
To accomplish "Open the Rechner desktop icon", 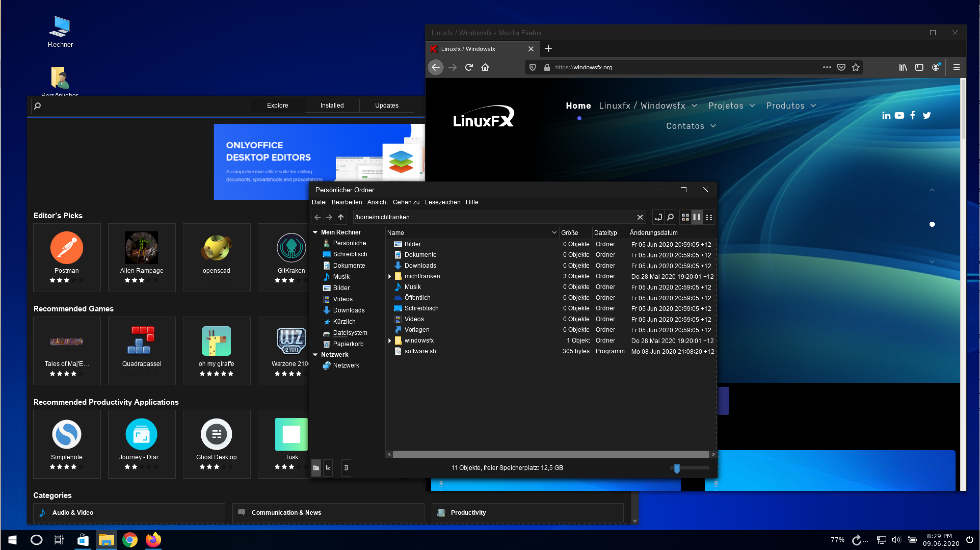I will [x=60, y=32].
